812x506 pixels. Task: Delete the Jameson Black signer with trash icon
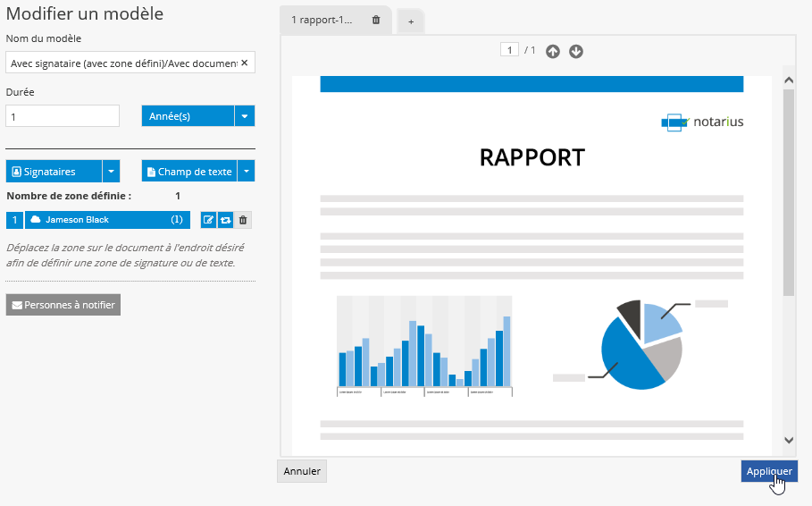pos(243,220)
